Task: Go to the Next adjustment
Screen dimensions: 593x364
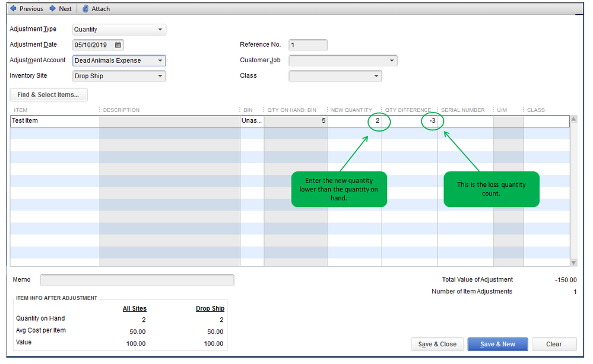Action: (61, 9)
